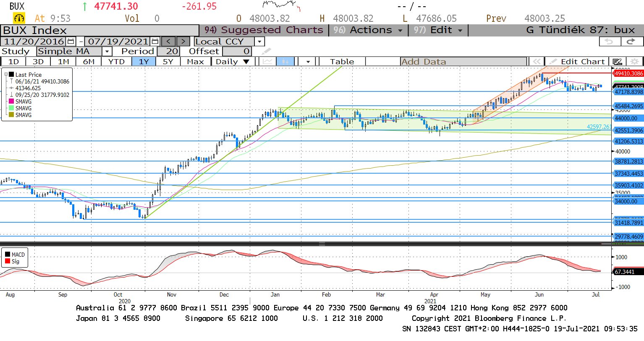This screenshot has height=341, width=644.
Task: Click the pink SMAVG legend swatch
Action: click(11, 102)
